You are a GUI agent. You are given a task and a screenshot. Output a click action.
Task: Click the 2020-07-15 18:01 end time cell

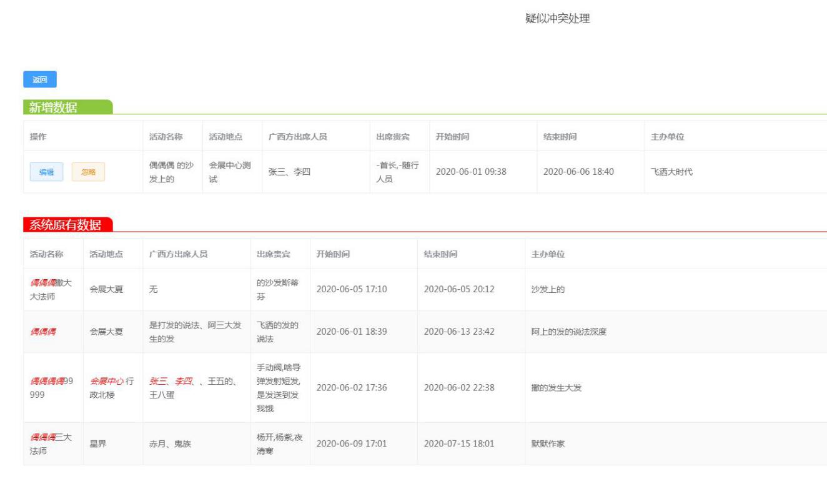459,443
